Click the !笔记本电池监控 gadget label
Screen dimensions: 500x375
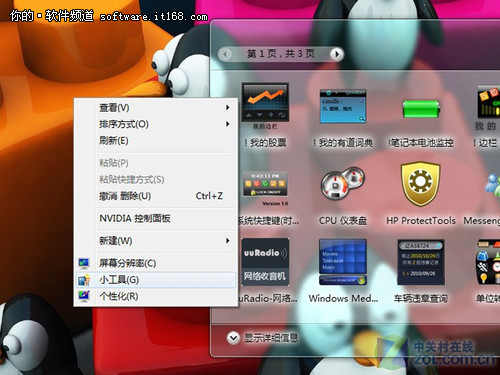(x=421, y=143)
